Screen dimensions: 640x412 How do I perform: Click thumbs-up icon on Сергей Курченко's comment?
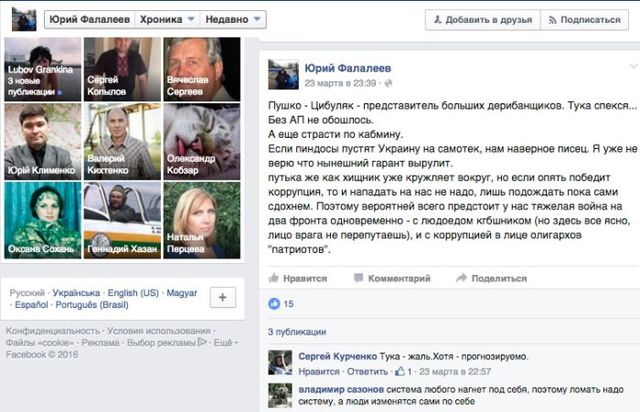(x=400, y=371)
